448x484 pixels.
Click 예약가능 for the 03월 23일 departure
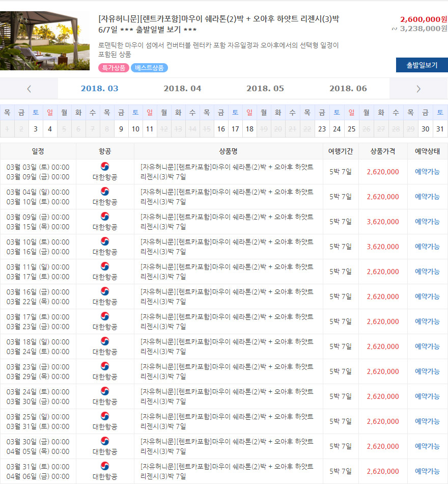(x=427, y=371)
